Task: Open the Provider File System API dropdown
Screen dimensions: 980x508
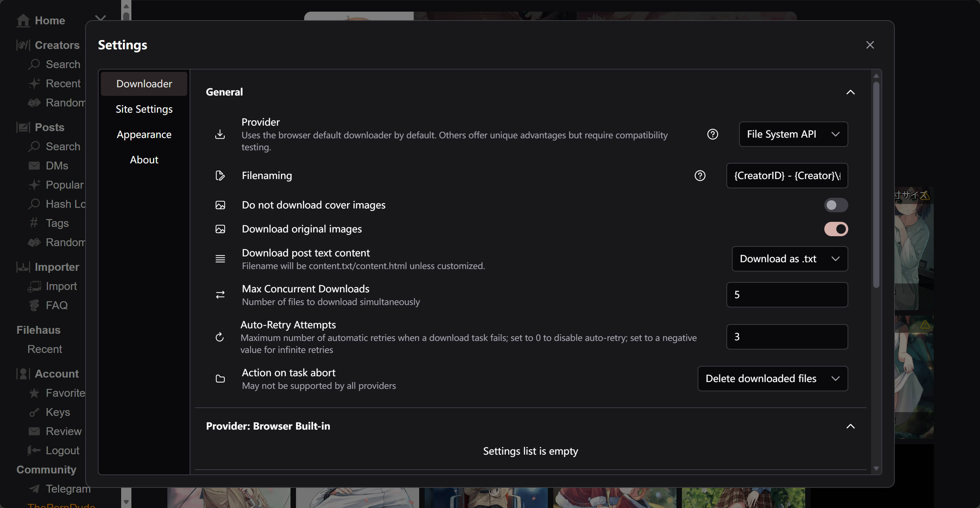Action: tap(793, 134)
